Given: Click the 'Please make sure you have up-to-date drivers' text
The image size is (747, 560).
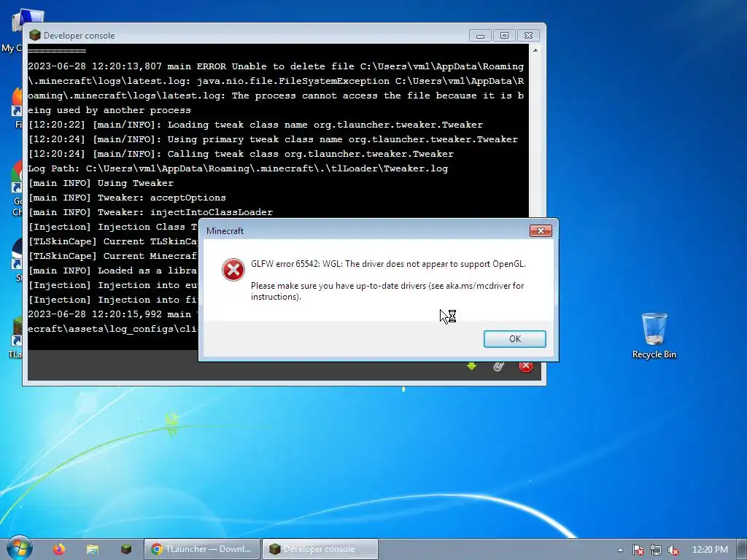Looking at the screenshot, I should tap(387, 291).
